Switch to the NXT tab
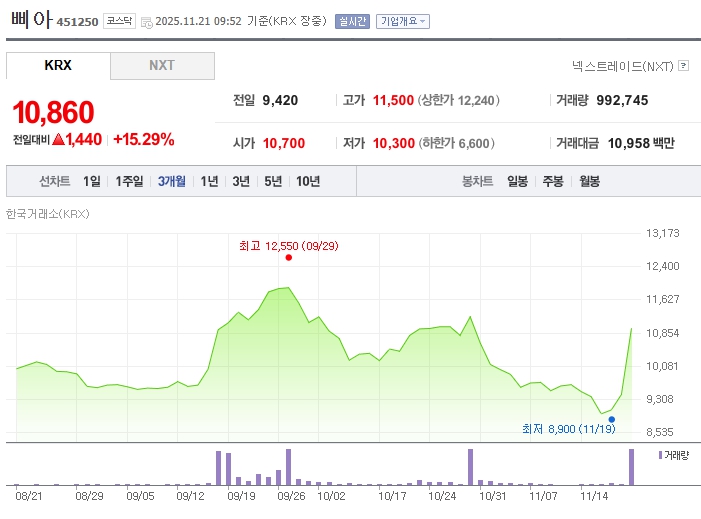Screen dimensions: 701x519 pos(162,66)
